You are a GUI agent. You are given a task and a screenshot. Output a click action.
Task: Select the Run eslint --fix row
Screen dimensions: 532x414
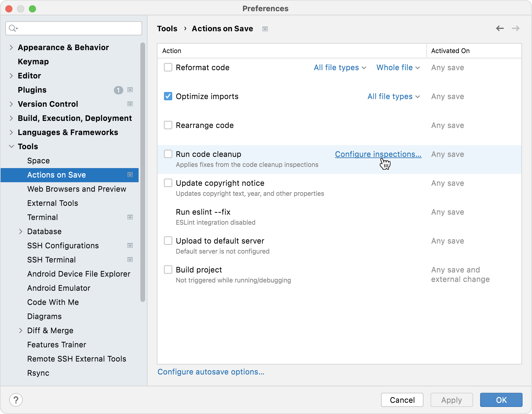pyautogui.click(x=339, y=217)
